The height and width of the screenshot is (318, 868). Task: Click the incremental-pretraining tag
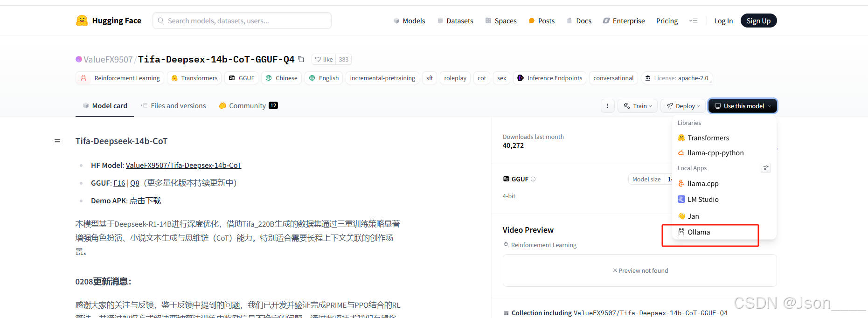pos(382,78)
